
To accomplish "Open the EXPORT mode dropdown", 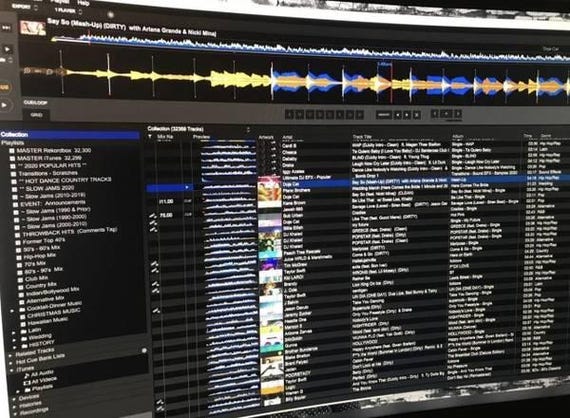I will [26, 7].
